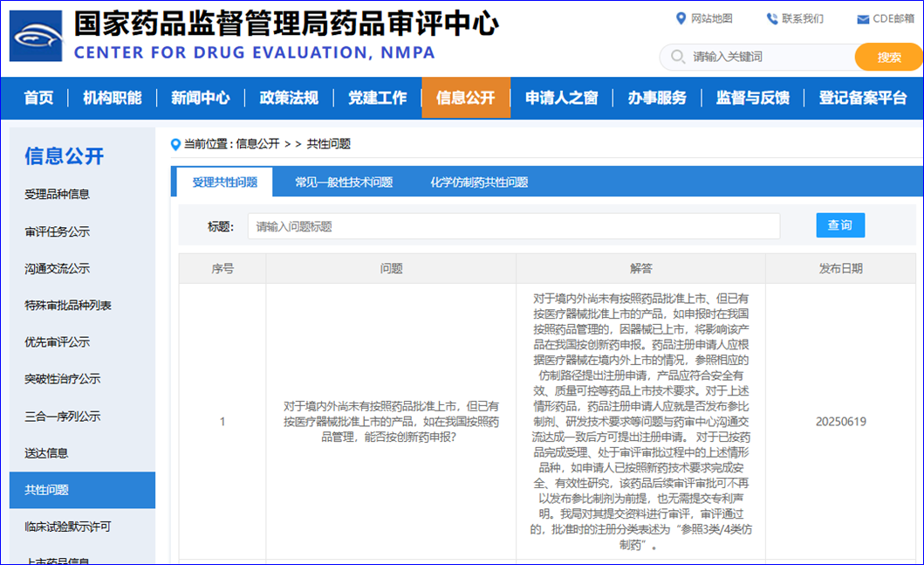The height and width of the screenshot is (565, 924).
Task: Select 三合一序列公示 in the sidebar
Action: (63, 417)
